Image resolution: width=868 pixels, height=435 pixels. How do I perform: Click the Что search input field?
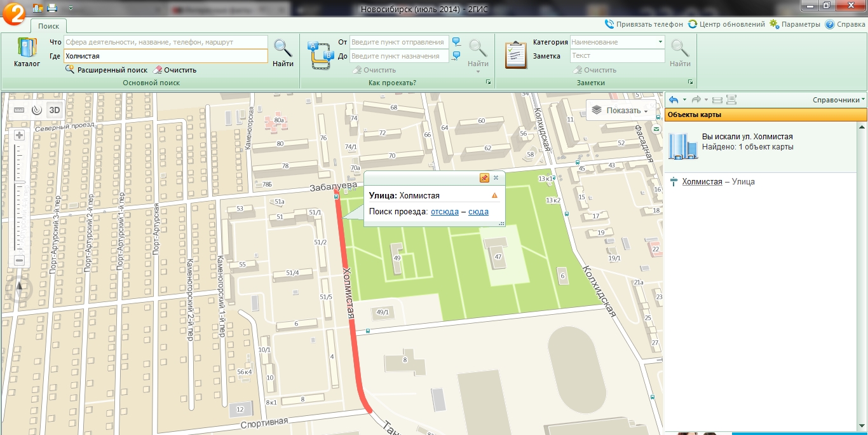point(166,42)
